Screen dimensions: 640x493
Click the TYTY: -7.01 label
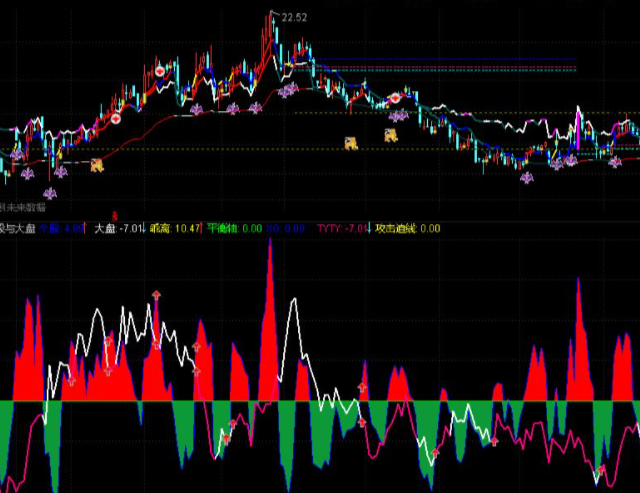tap(344, 228)
